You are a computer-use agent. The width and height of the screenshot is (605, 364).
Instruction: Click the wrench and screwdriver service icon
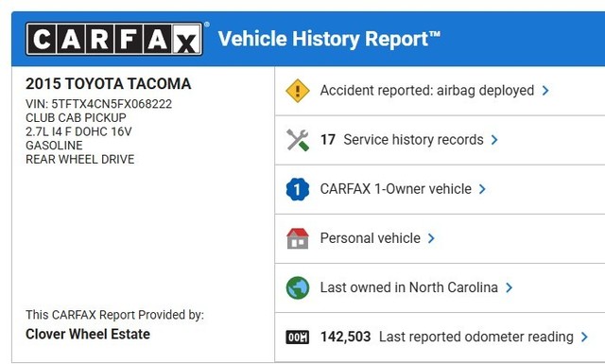tap(298, 140)
